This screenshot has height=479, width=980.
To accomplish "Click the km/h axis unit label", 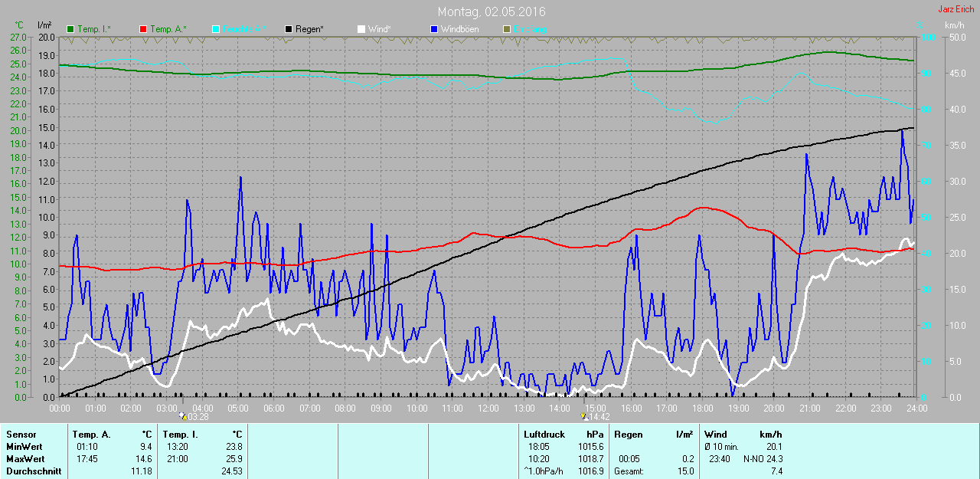I will point(955,25).
